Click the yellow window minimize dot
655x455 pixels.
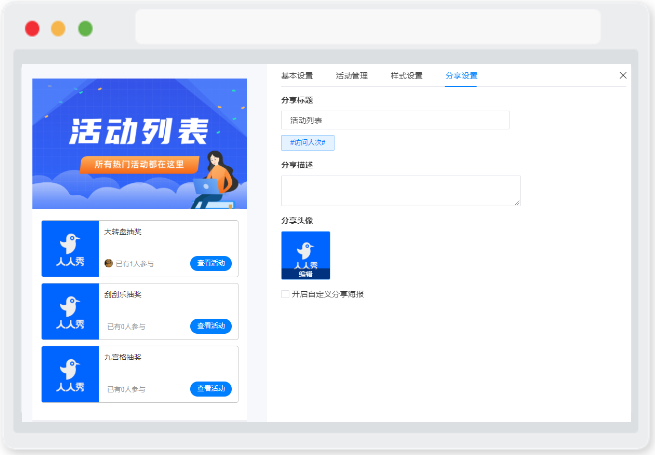(58, 29)
